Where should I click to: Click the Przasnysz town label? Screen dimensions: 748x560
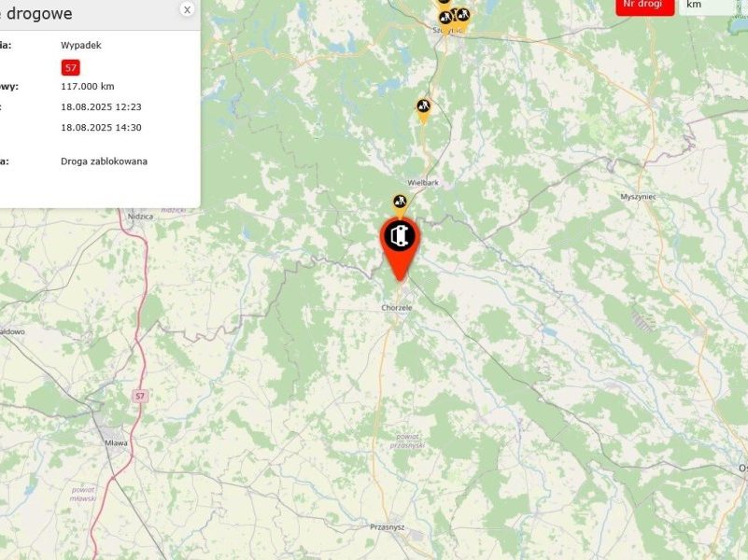pos(388,526)
